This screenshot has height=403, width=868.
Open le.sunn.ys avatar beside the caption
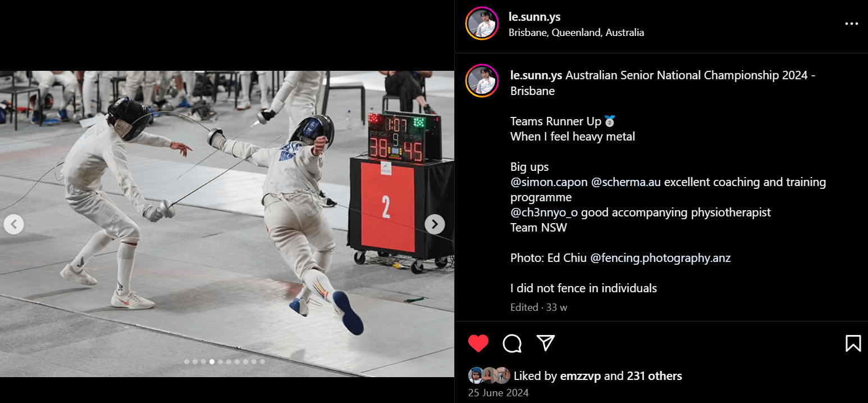[482, 81]
